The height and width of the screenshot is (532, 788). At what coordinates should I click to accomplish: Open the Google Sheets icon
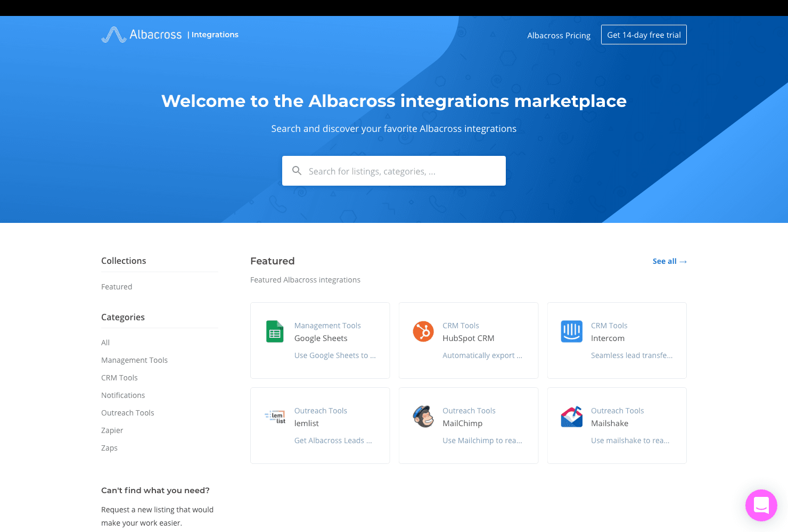pos(275,331)
